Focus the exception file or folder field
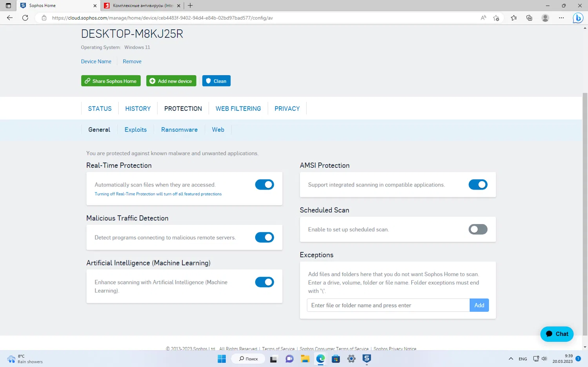588x367 pixels. click(x=388, y=305)
